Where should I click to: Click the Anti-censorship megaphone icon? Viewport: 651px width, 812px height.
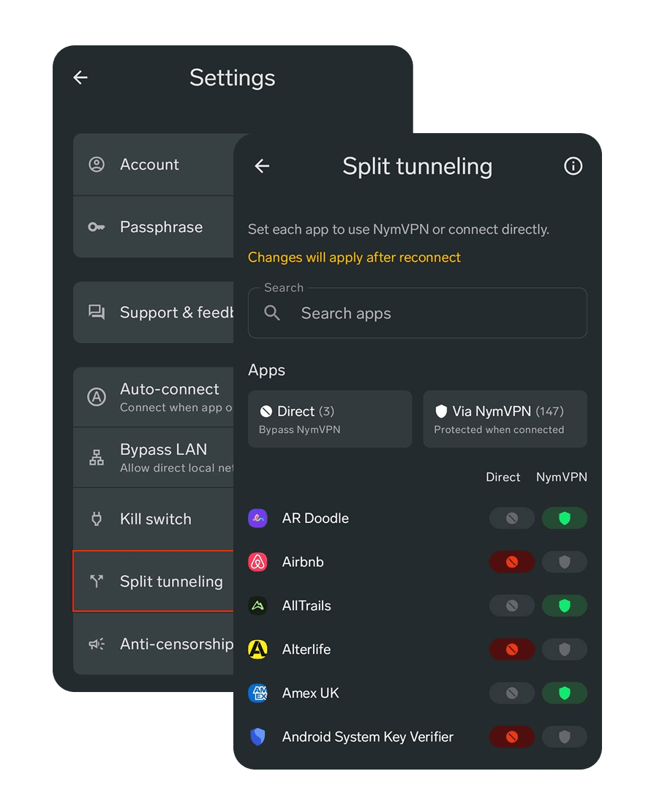pos(96,644)
